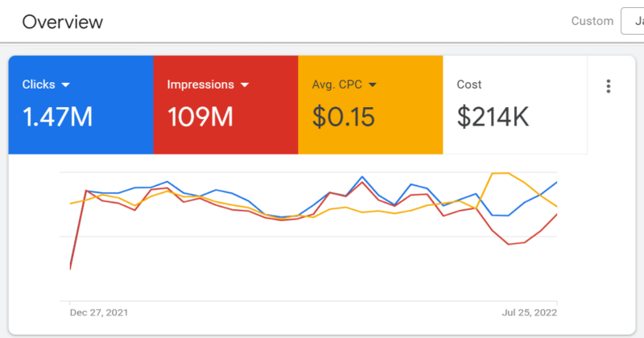Screen dimensions: 644x338
Task: Select the white Cost scorecard
Action: [515, 105]
